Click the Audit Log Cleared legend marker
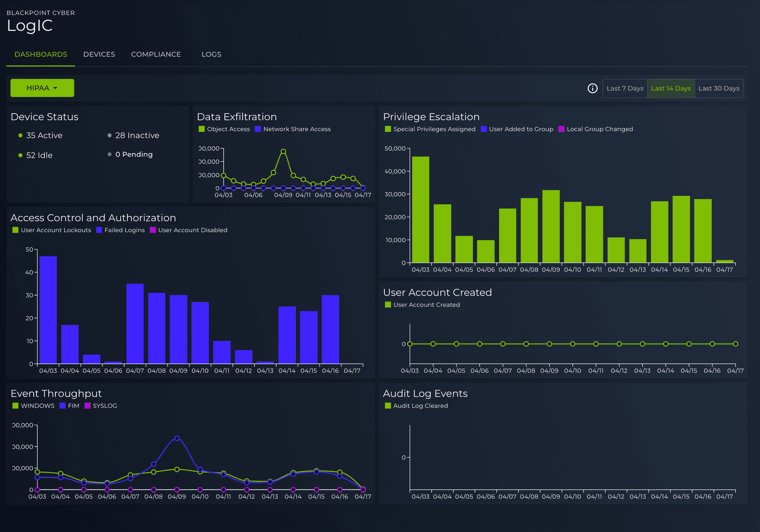Viewport: 760px width, 532px height. pos(388,405)
